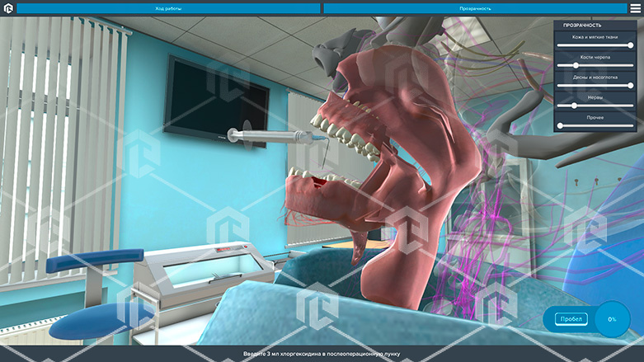The image size is (644, 362).
Task: Click the 'Прочее' transparency slider handle
Action: [560, 125]
